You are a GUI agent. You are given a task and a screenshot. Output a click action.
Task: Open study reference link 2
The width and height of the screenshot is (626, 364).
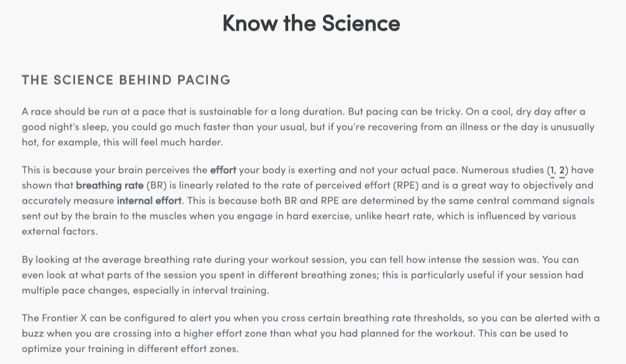(x=562, y=170)
